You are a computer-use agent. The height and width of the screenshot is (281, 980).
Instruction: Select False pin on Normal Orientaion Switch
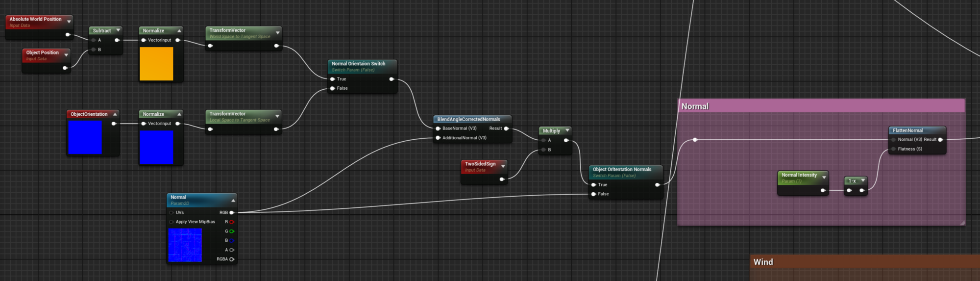click(x=333, y=88)
